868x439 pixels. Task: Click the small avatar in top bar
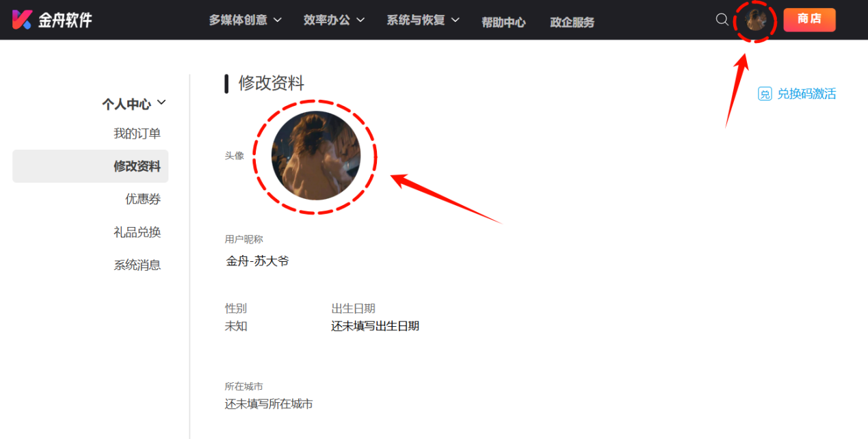[x=755, y=20]
